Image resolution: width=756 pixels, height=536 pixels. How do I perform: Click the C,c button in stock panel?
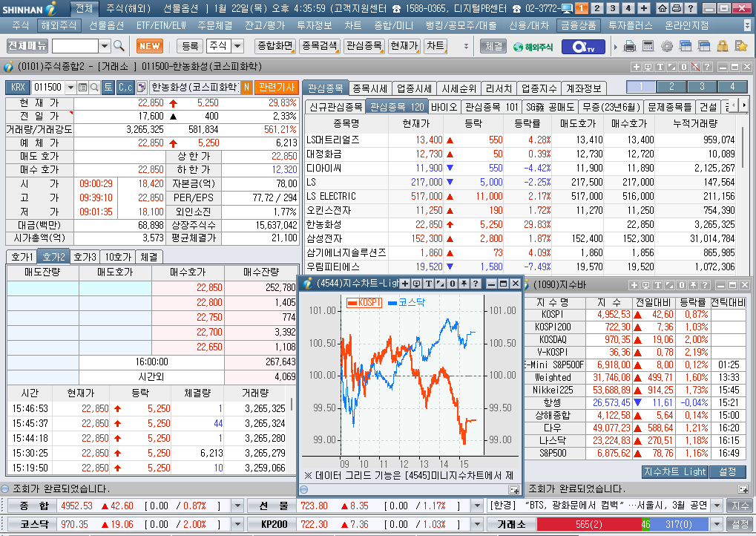coord(125,88)
